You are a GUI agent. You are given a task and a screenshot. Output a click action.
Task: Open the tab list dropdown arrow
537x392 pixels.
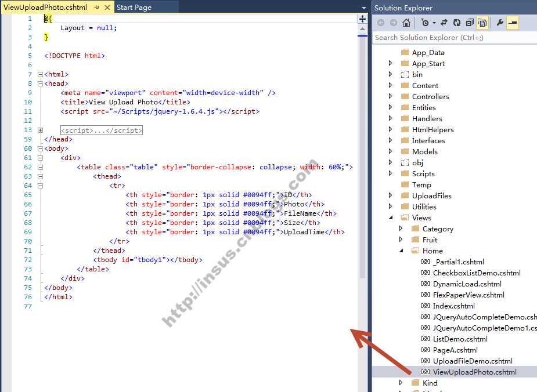(x=363, y=8)
